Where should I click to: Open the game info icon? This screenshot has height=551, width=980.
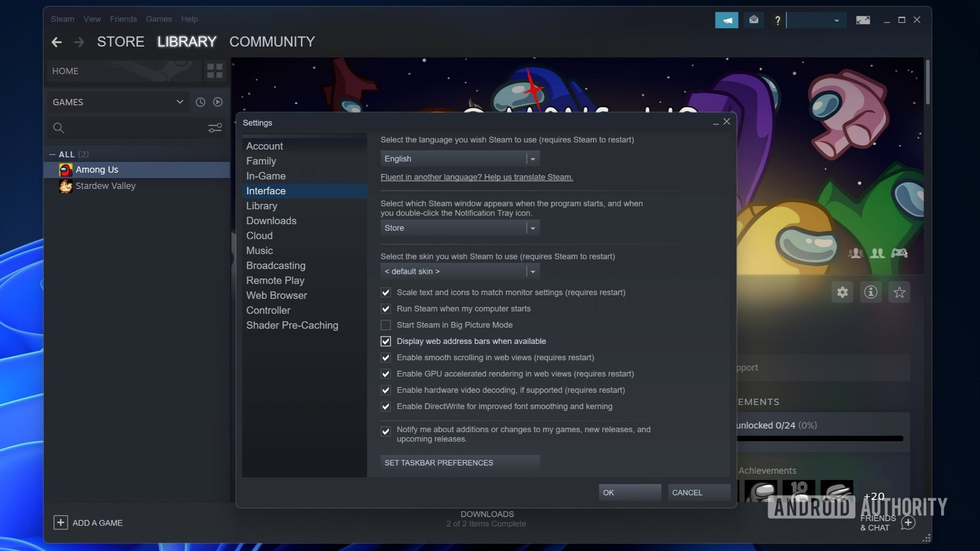[x=871, y=292]
